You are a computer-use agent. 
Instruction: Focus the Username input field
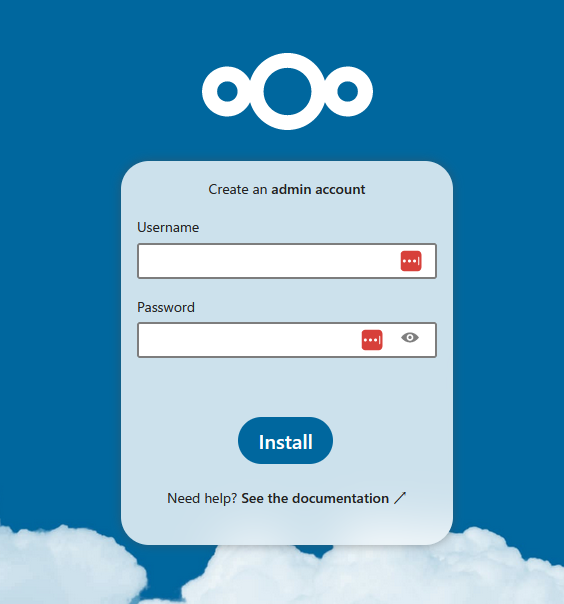287,261
